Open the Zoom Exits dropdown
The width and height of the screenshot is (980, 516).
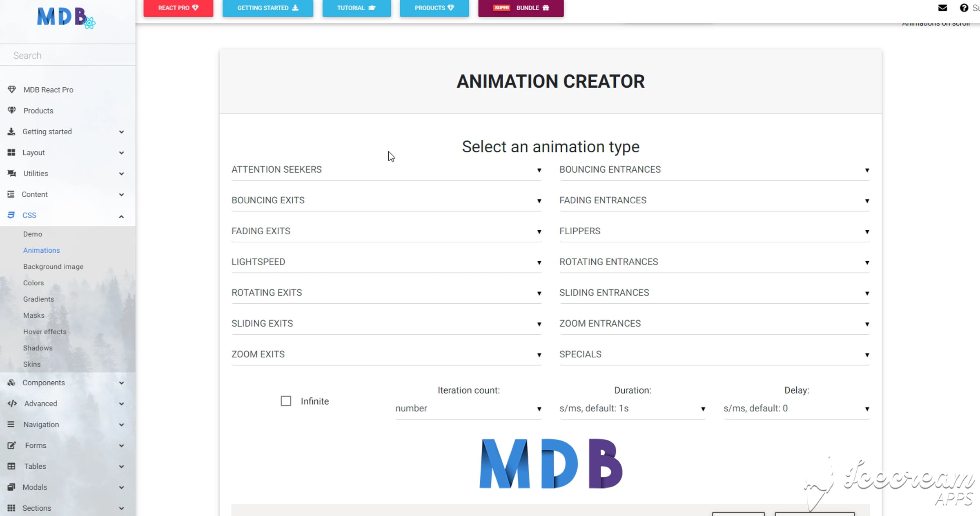click(387, 354)
